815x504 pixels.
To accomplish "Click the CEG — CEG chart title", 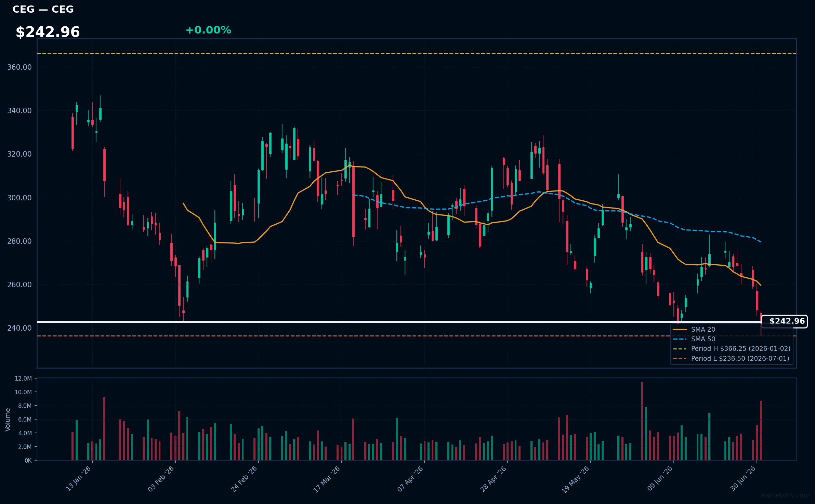I will (43, 9).
